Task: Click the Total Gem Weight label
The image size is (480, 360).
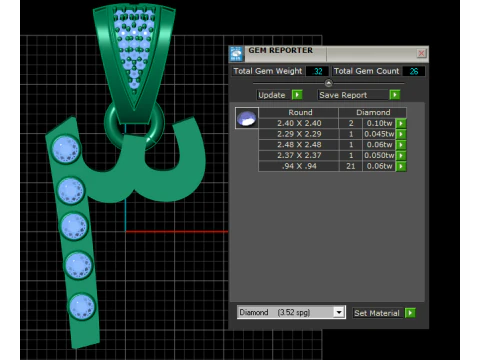Action: [268, 71]
